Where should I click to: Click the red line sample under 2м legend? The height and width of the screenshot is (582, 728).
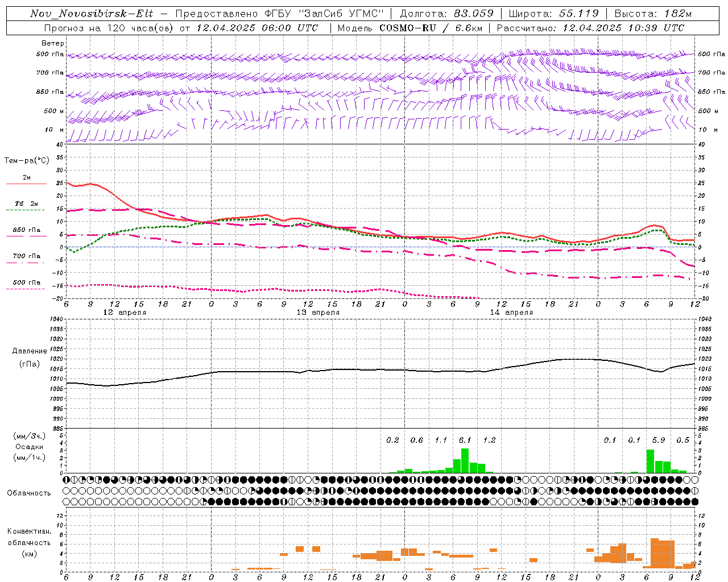tap(26, 184)
